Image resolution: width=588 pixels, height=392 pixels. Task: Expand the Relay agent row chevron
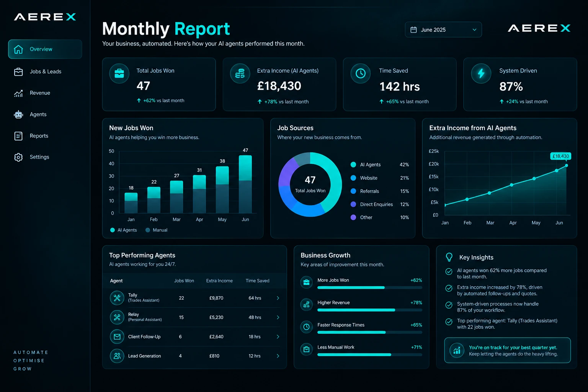[x=278, y=317]
